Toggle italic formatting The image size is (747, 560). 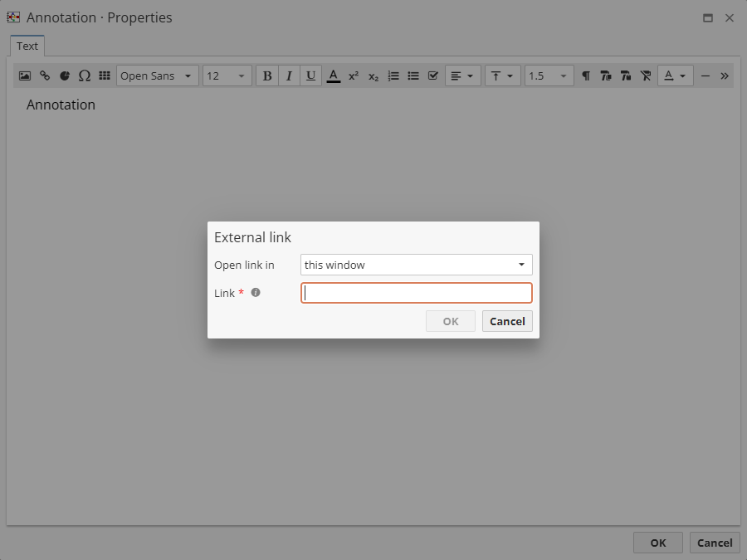(289, 75)
